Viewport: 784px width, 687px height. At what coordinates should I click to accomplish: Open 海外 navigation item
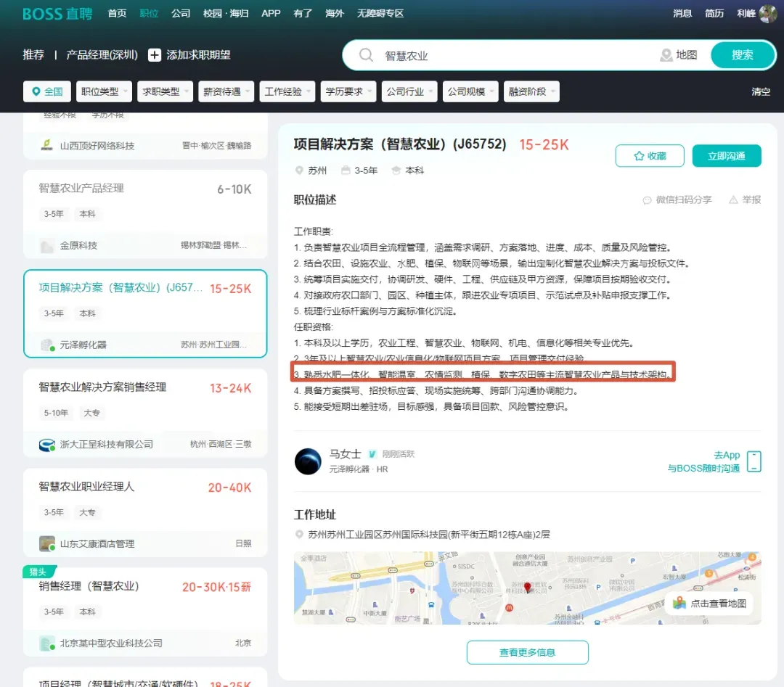[x=335, y=14]
